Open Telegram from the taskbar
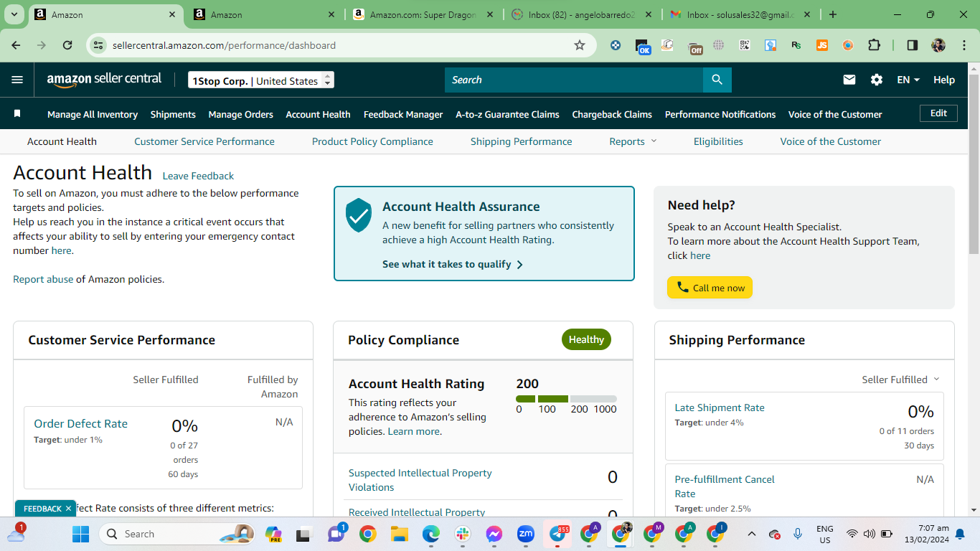Screen dimensions: 980x551 pos(558,534)
